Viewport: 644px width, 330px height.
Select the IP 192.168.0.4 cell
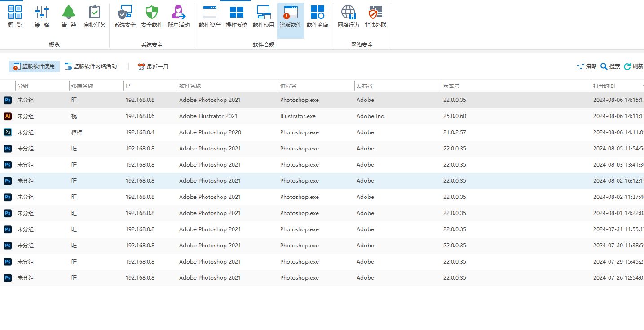(x=140, y=132)
